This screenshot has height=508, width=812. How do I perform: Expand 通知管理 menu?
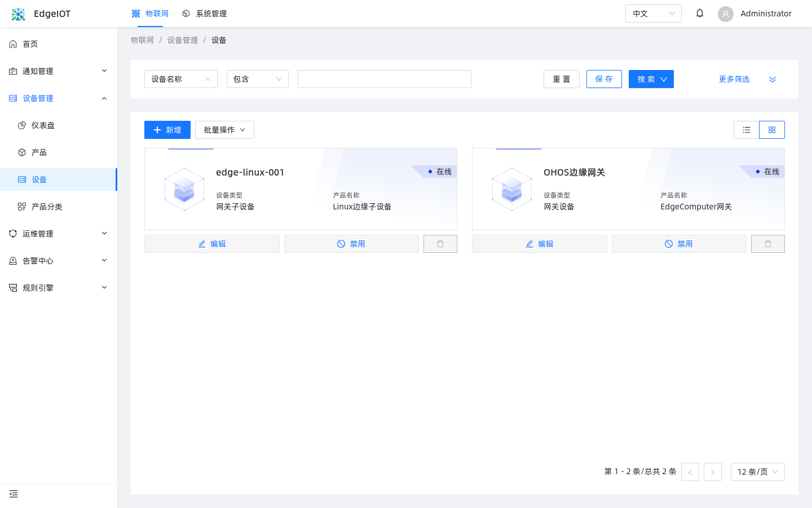click(x=59, y=71)
